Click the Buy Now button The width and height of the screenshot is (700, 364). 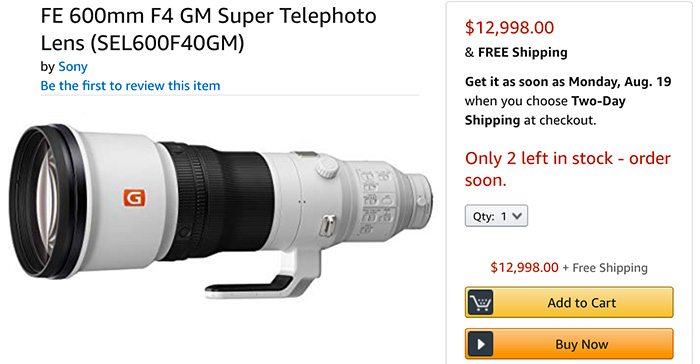[569, 344]
